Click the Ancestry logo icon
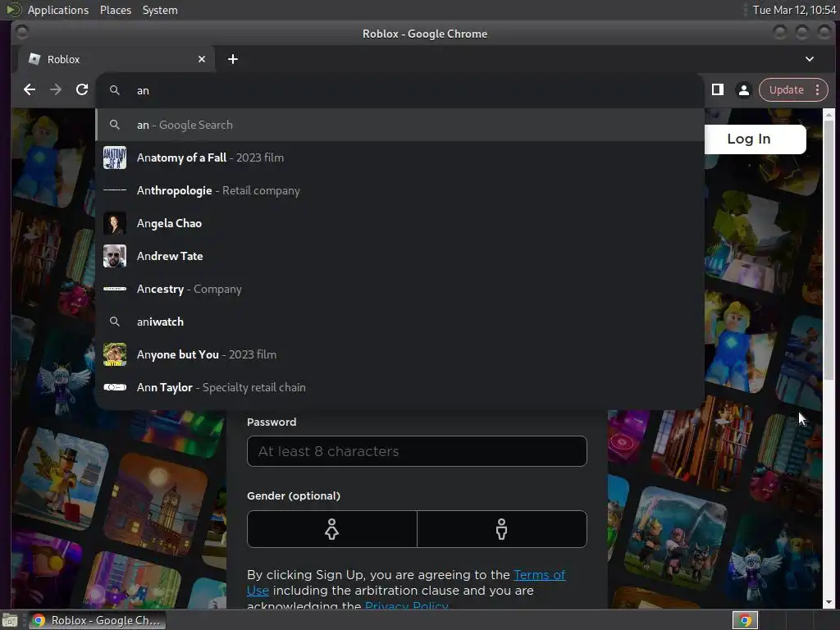Image resolution: width=840 pixels, height=630 pixels. pyautogui.click(x=115, y=289)
